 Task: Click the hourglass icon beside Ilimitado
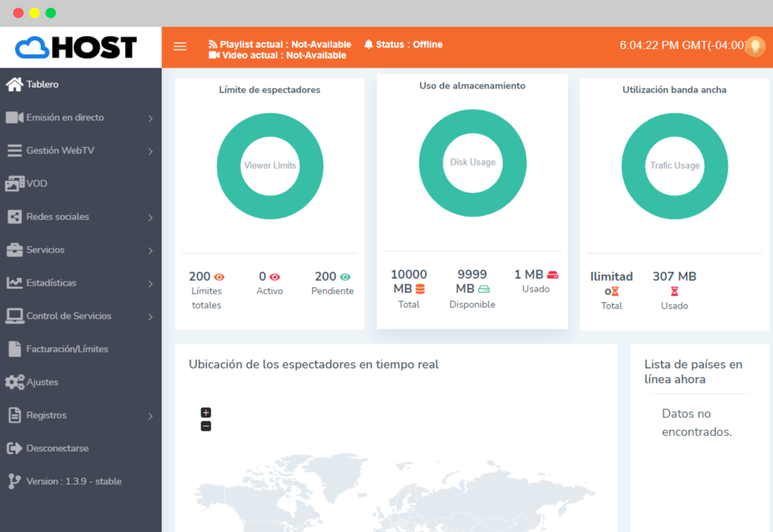pyautogui.click(x=615, y=291)
